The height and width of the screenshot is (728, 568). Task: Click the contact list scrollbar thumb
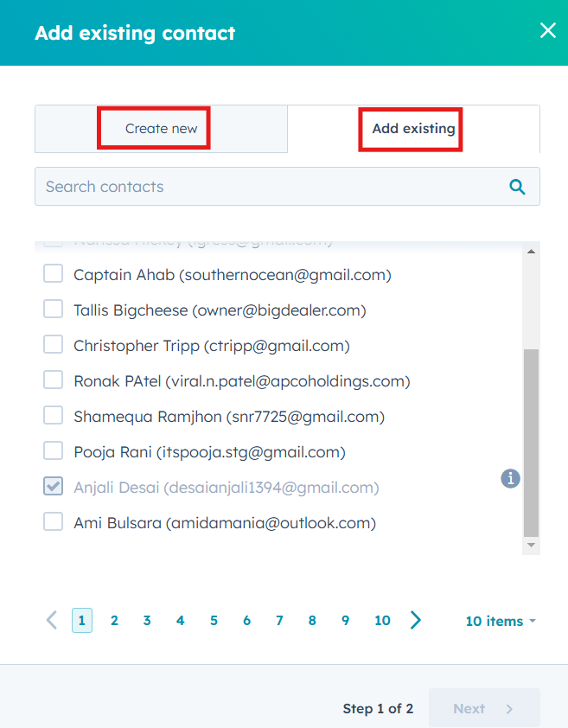[x=531, y=441]
